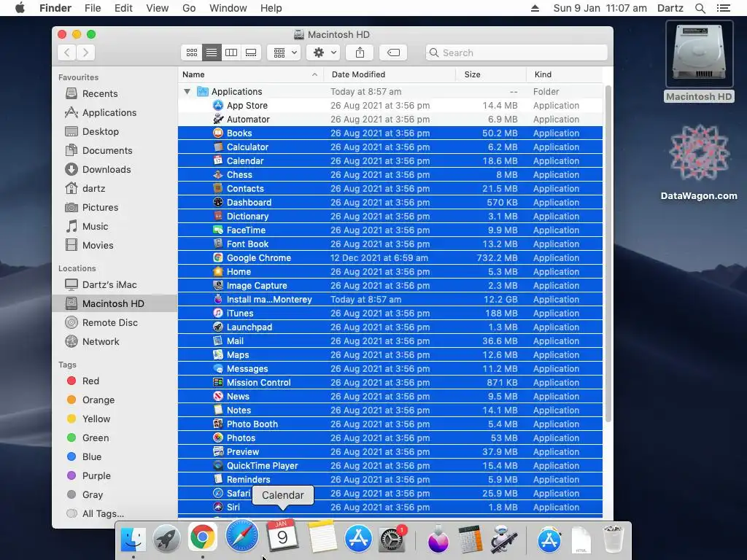Show All Tags in the sidebar

pyautogui.click(x=103, y=514)
